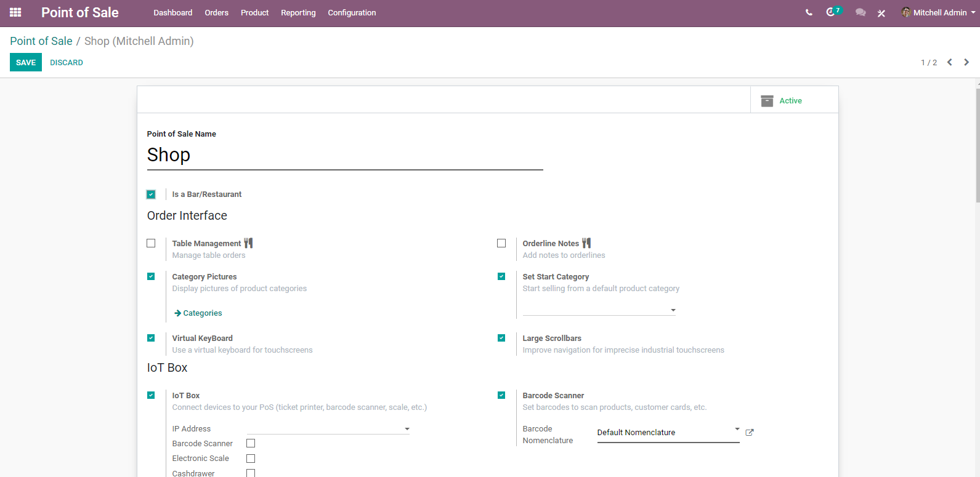Viewport: 980px width, 477px height.
Task: Click the Active status button
Action: click(795, 100)
